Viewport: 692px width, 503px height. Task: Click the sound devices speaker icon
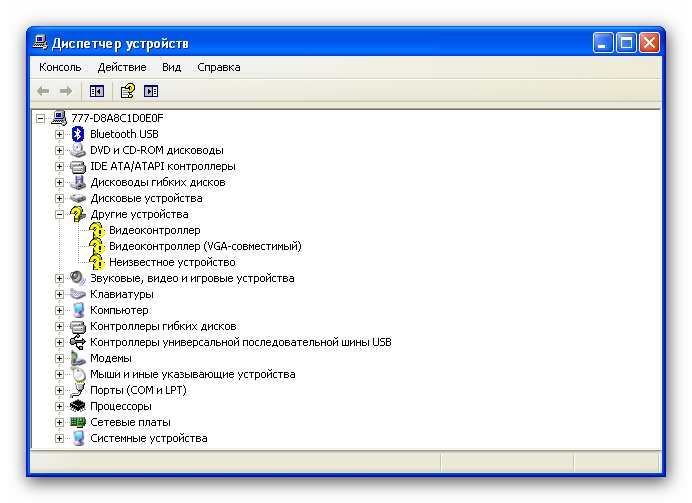[x=78, y=278]
